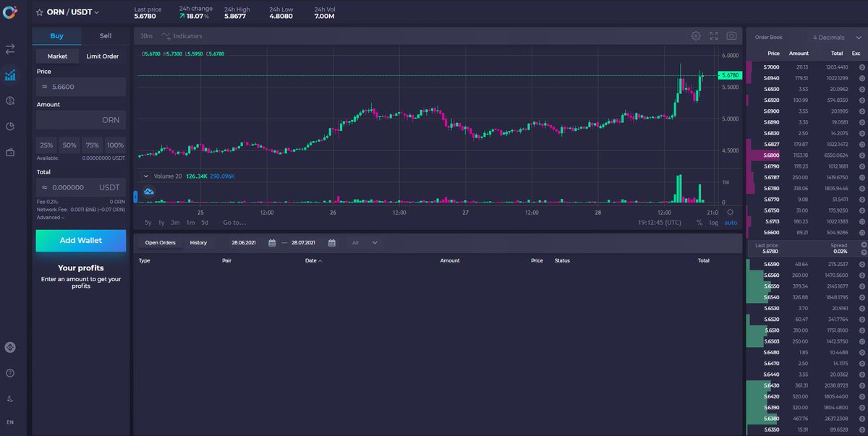Open the pie chart sidebar icon
868x436 pixels.
click(10, 127)
